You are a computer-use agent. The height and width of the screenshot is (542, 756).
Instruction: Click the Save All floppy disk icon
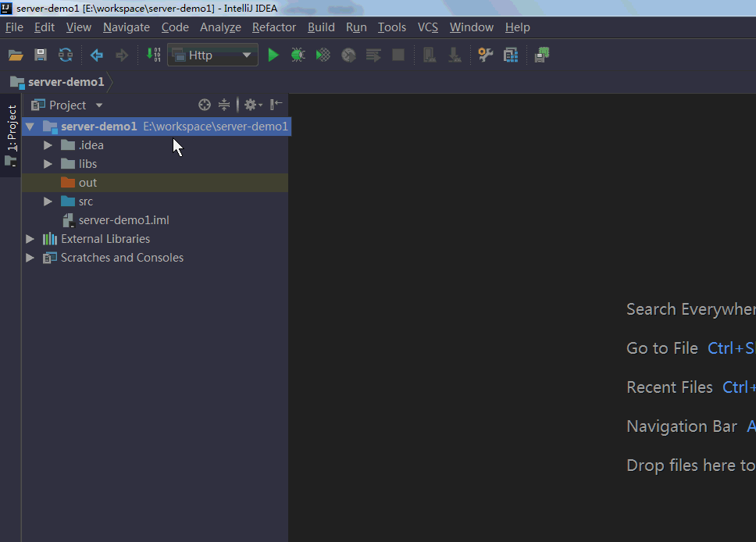coord(41,55)
